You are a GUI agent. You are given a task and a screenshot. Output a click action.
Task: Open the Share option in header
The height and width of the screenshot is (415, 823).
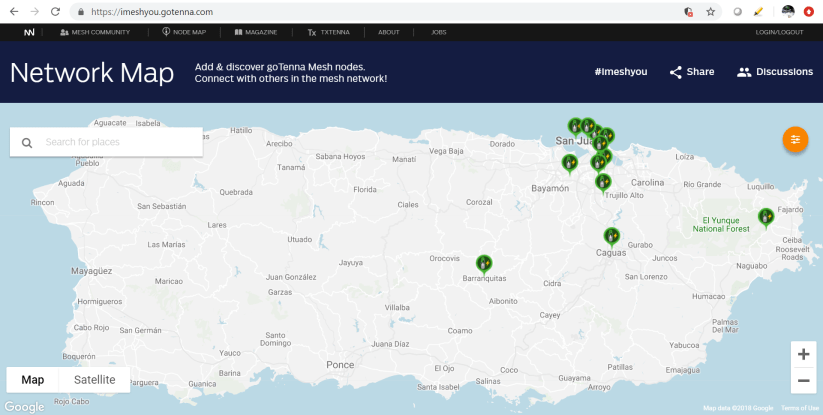pos(691,72)
